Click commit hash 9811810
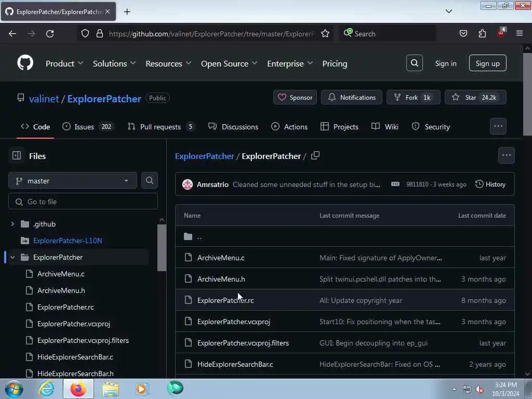This screenshot has width=532, height=399. [417, 184]
